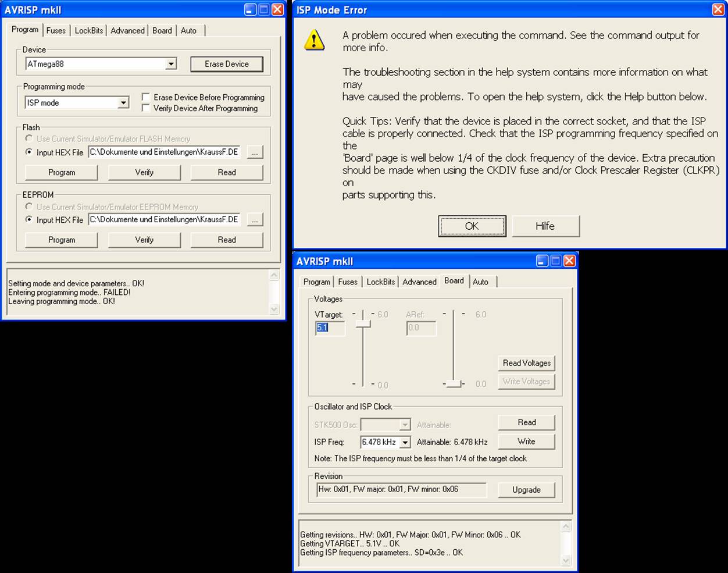Click Read button in the Flash section
The image size is (728, 573).
click(227, 172)
